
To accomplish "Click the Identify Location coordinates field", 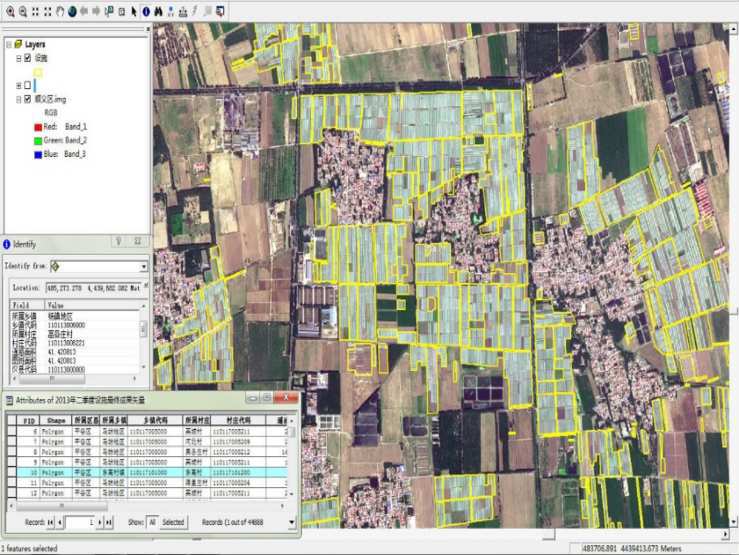I will 94,287.
